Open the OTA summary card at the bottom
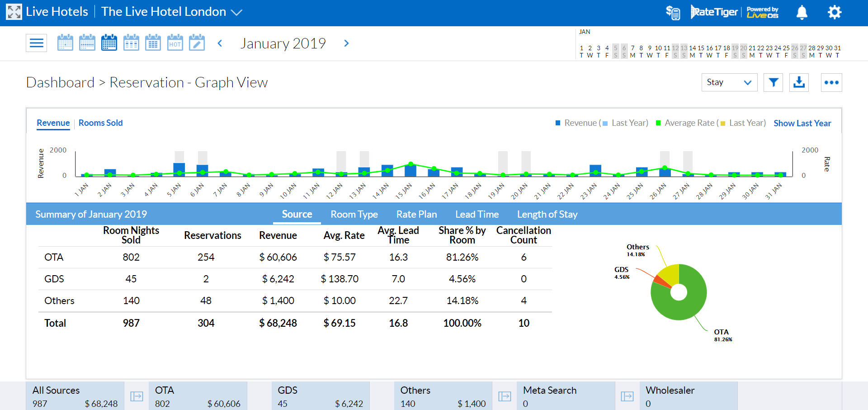The image size is (868, 410). [x=198, y=396]
